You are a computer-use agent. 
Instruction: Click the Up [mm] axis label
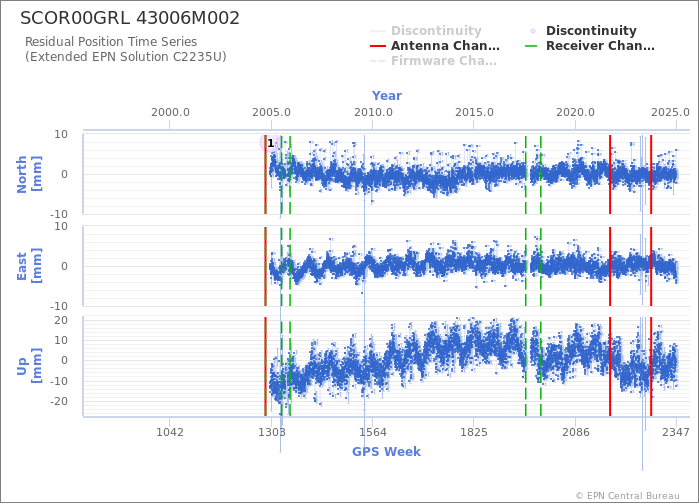pos(29,366)
